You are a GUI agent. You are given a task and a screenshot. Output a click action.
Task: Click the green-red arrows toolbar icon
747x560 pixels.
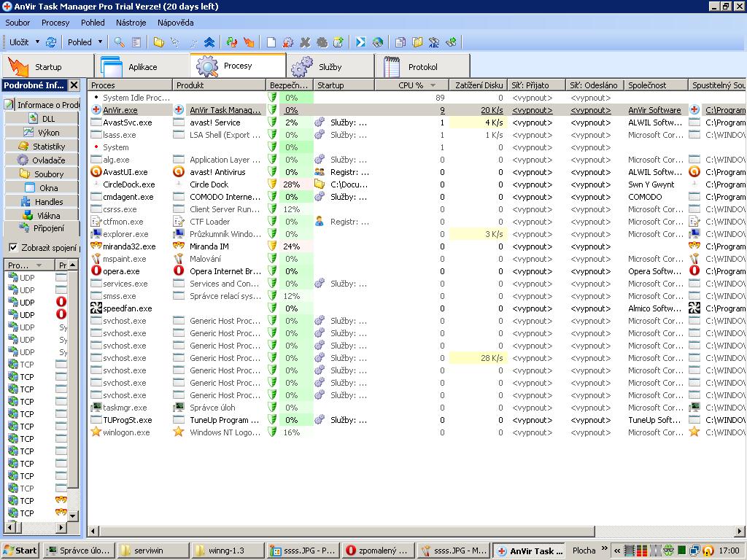point(232,42)
